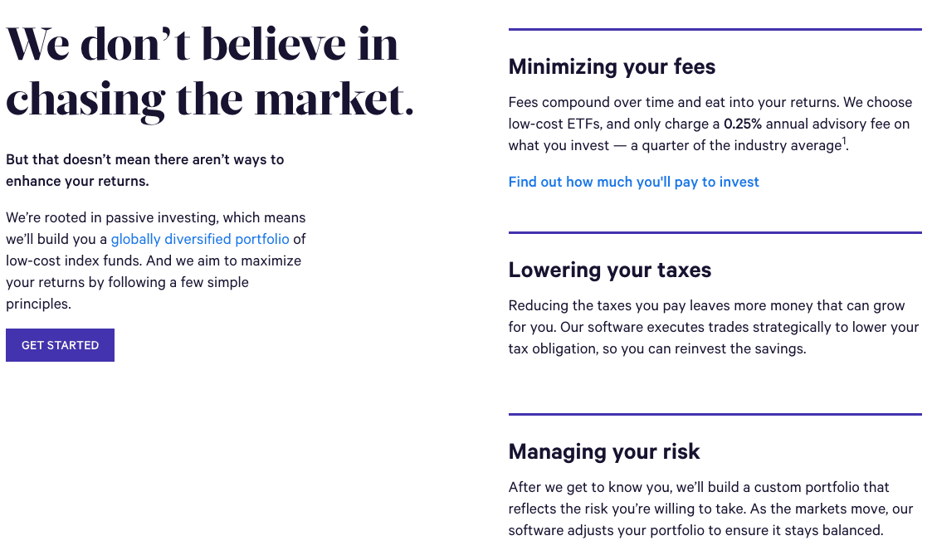The width and height of the screenshot is (932, 560).
Task: Select the Lowering your taxes heading
Action: coord(609,270)
